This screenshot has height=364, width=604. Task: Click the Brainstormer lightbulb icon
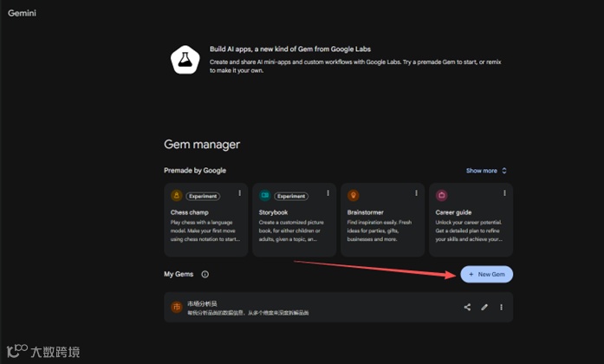click(x=354, y=196)
